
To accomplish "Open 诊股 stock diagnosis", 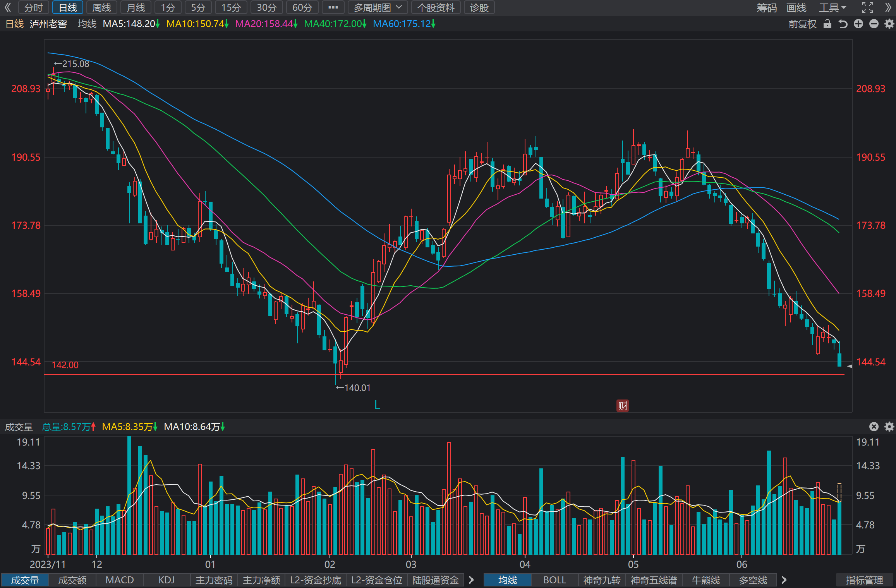I will (x=479, y=7).
